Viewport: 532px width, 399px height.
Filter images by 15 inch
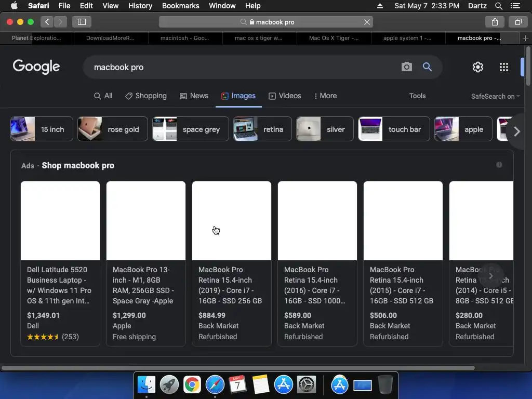click(x=42, y=129)
